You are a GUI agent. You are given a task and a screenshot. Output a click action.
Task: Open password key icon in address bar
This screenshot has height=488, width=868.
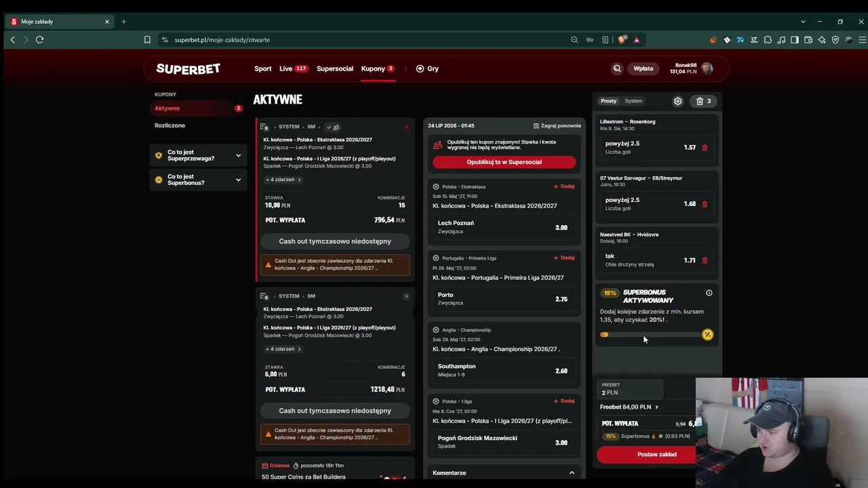(590, 40)
